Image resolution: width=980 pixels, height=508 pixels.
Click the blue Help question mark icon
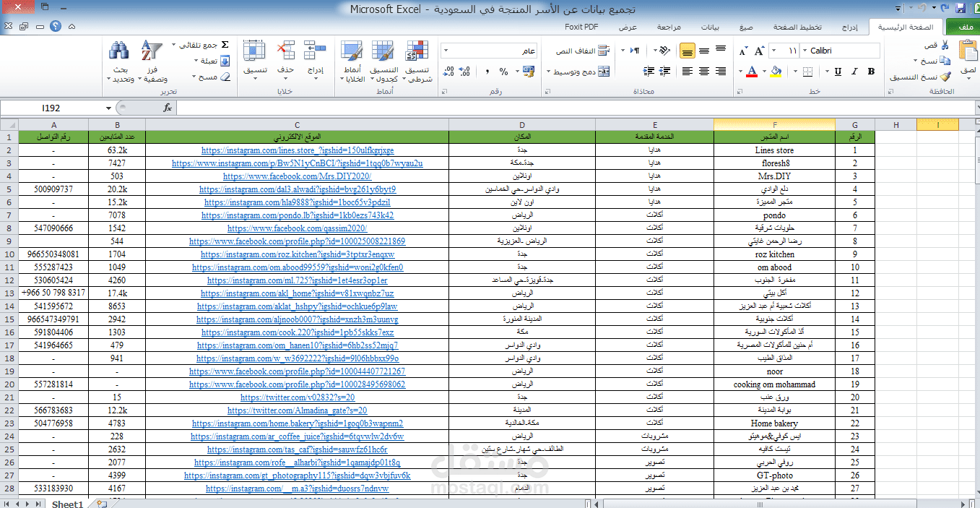tap(55, 26)
